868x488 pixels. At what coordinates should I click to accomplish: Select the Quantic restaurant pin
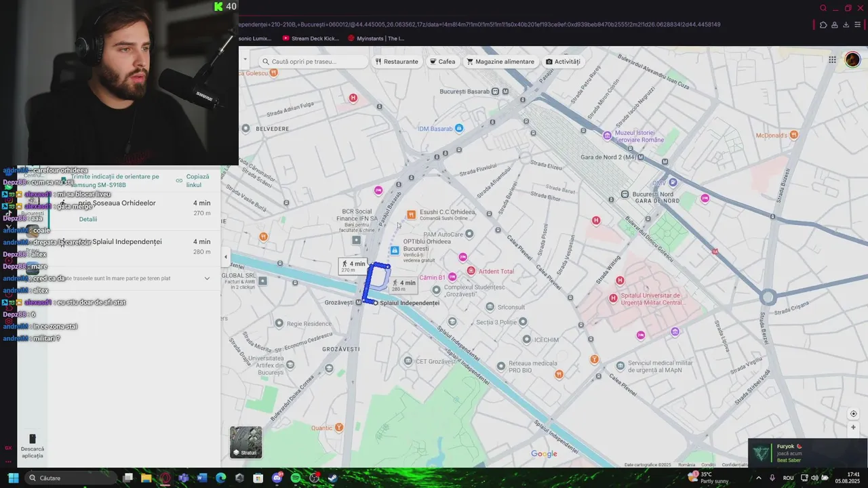point(339,428)
